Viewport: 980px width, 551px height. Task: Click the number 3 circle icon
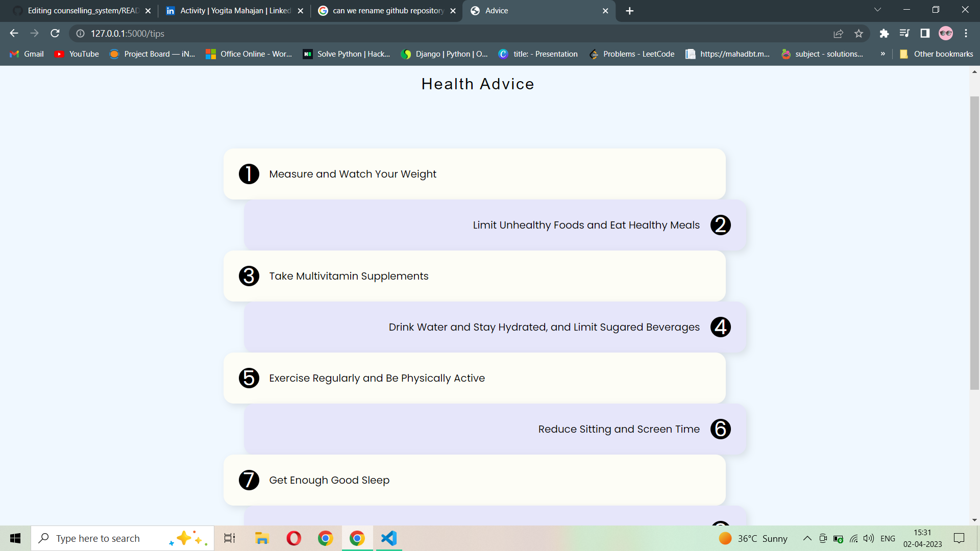point(249,276)
